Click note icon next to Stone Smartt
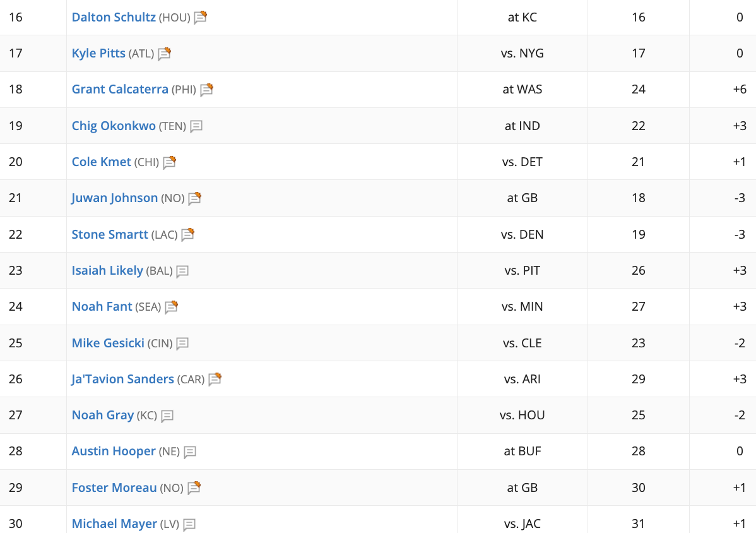This screenshot has width=756, height=533. click(187, 235)
